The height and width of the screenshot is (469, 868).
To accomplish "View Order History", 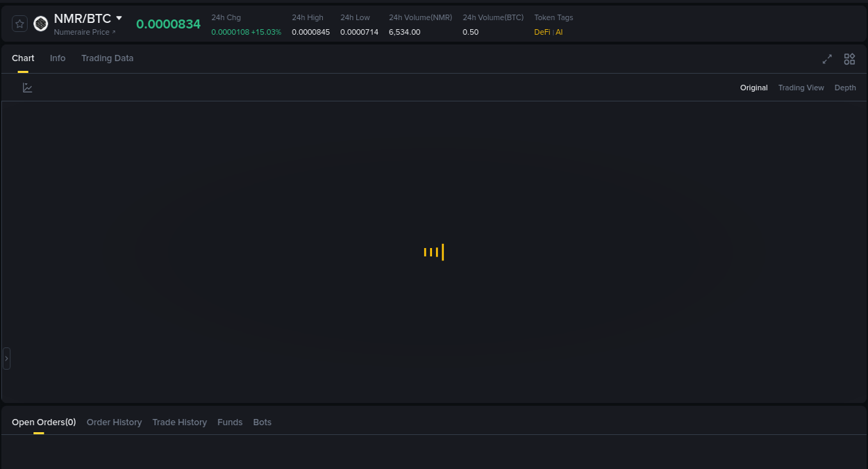I will [x=114, y=422].
